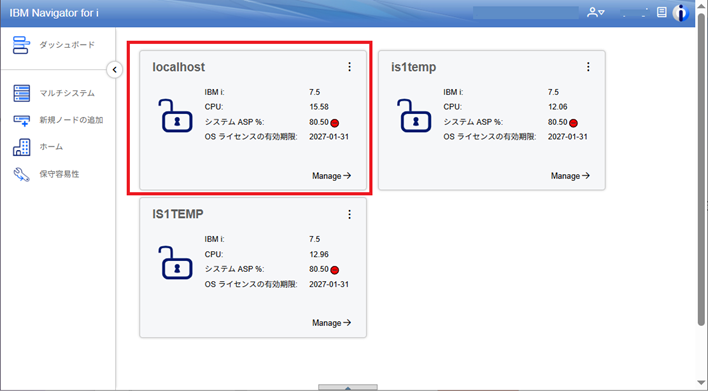Click the localhost card title

(x=178, y=67)
